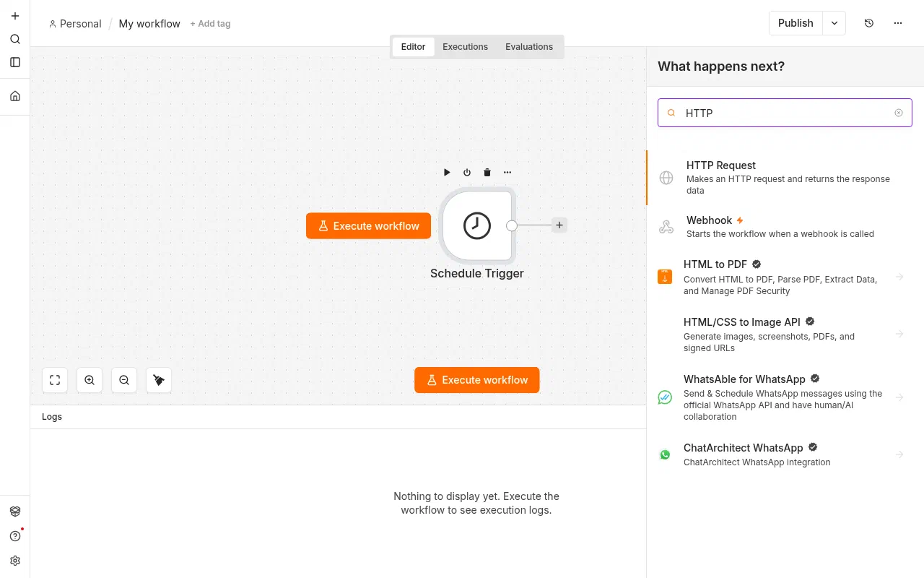
Task: Expand ChatArchitect WhatsApp arrow
Action: 899,454
